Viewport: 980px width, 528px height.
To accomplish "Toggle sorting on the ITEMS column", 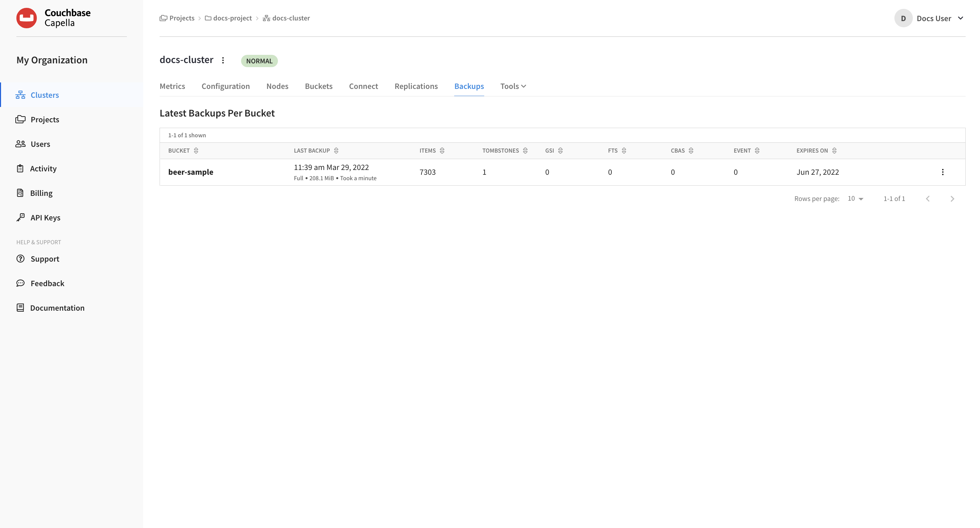I will 442,150.
